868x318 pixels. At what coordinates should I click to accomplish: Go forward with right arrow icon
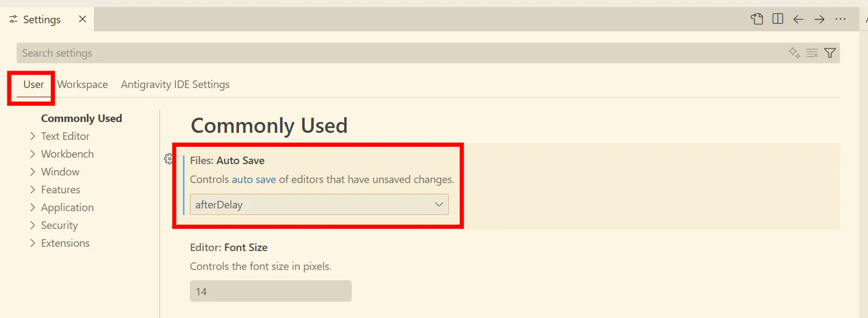pyautogui.click(x=819, y=19)
